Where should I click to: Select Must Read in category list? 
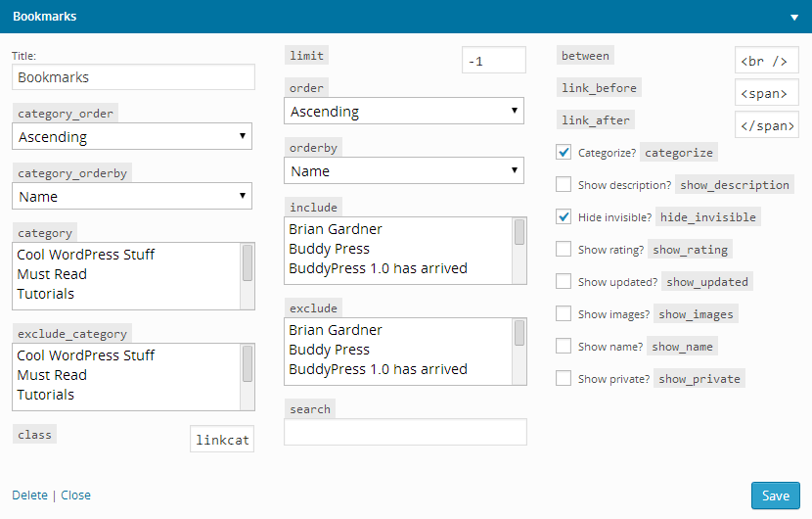pyautogui.click(x=52, y=274)
